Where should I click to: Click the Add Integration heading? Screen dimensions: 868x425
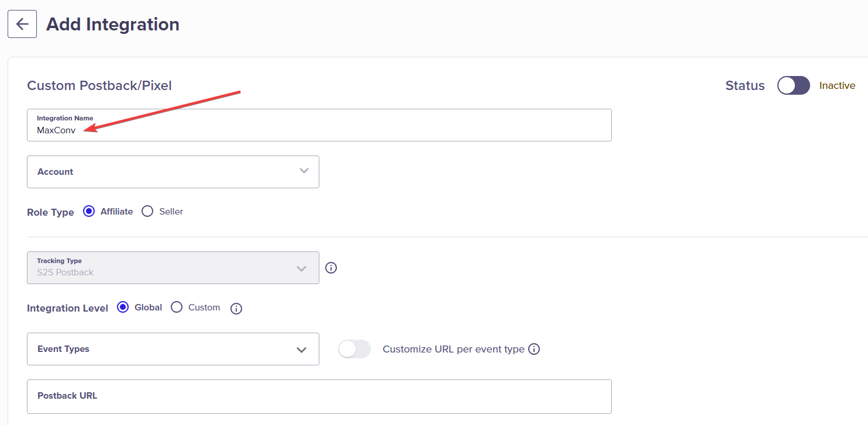click(x=113, y=24)
